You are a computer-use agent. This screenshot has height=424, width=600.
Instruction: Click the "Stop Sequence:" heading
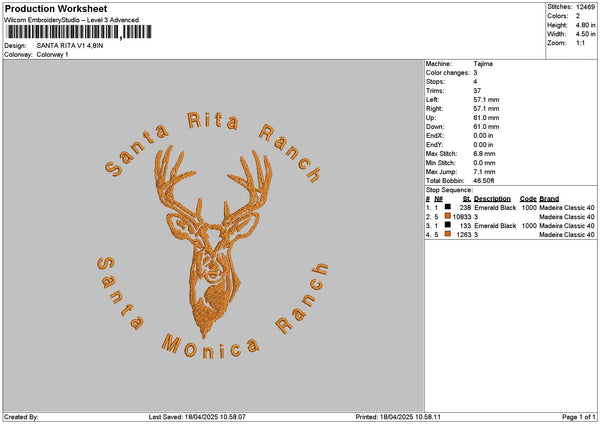(449, 190)
